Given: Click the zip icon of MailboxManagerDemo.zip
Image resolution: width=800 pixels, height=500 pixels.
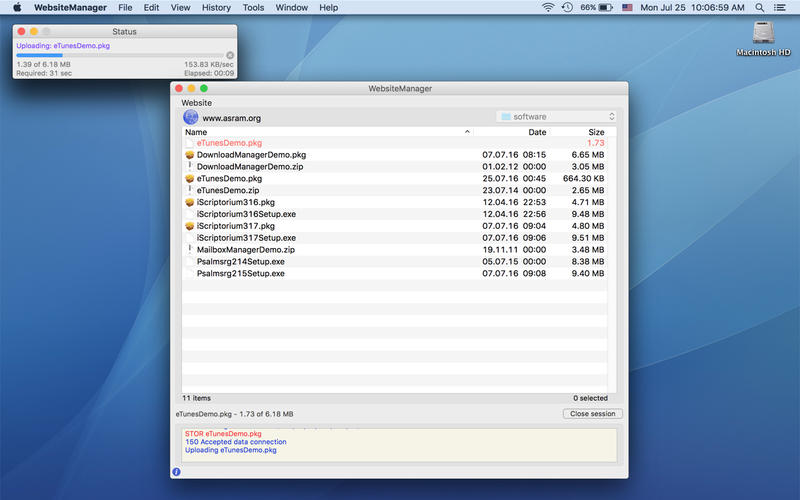Looking at the screenshot, I should [x=190, y=249].
